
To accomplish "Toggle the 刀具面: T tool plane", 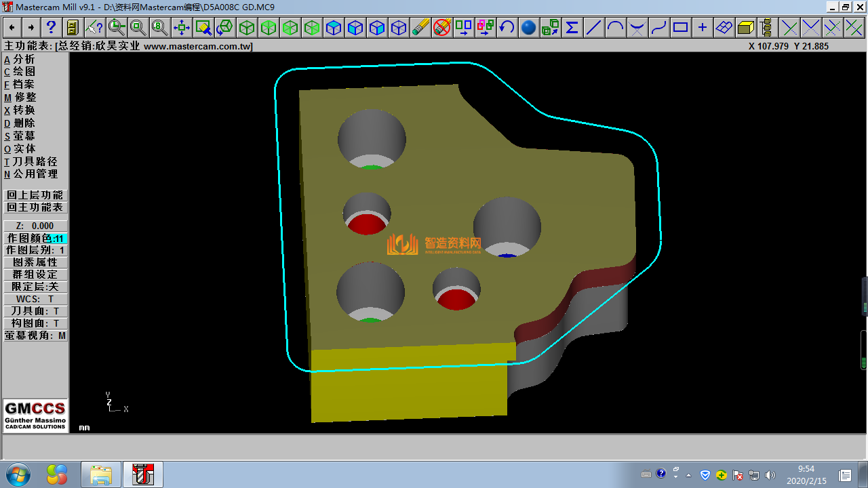I will point(35,311).
